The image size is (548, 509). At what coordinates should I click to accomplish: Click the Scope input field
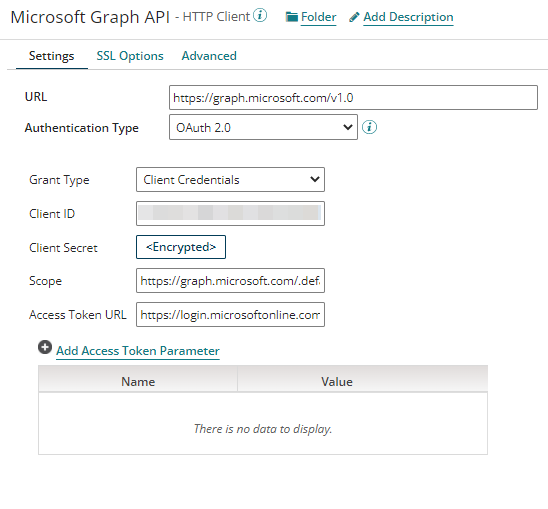[x=230, y=281]
